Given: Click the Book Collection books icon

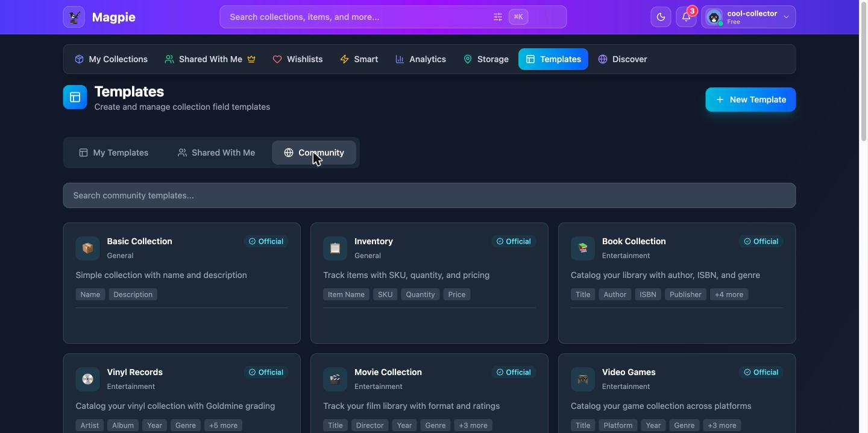Looking at the screenshot, I should (583, 248).
